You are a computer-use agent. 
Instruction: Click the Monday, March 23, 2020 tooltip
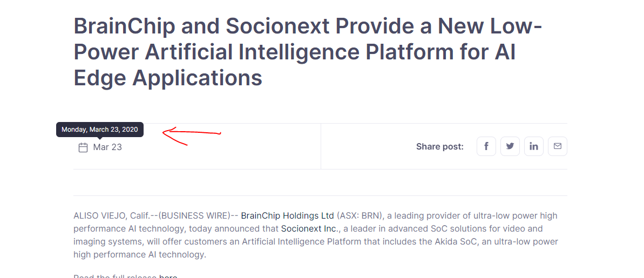[x=100, y=130]
